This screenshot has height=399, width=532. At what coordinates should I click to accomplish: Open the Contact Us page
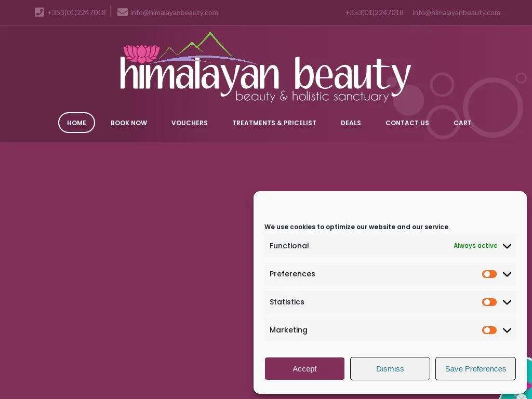tap(407, 123)
